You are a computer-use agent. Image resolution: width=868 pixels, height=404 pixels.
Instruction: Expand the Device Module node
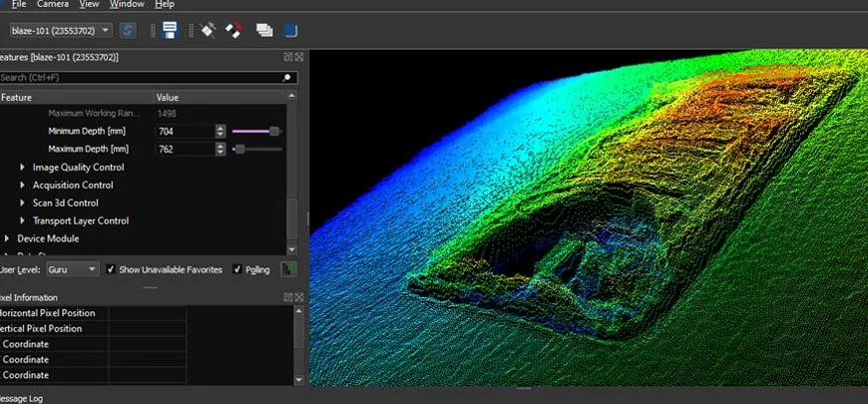click(7, 238)
